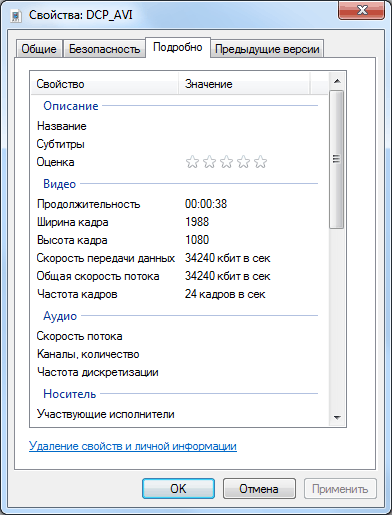Close the Свойства: DCP_AVI dialog

362,11
